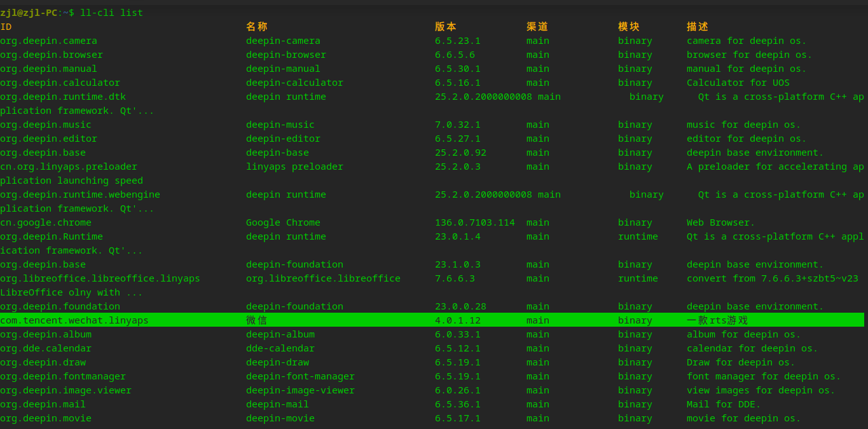Click version "7.0.32.1" of deepin-music
This screenshot has width=868, height=429.
click(x=458, y=125)
